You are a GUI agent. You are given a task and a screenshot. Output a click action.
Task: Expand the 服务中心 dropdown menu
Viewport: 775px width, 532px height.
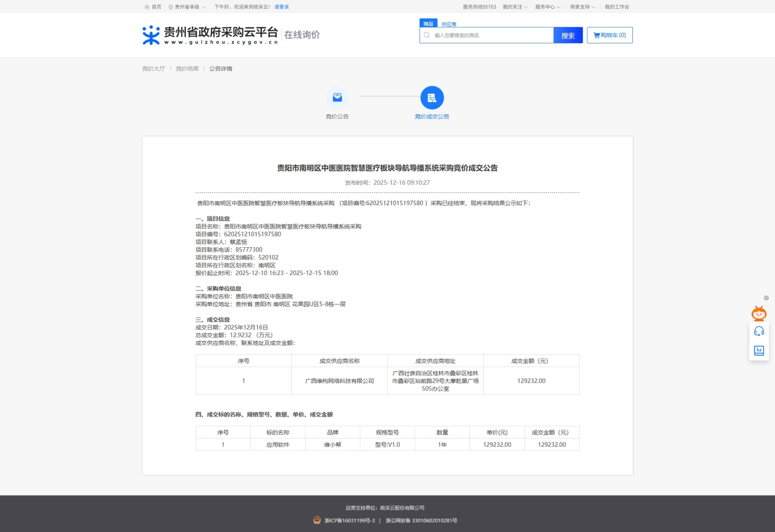(x=547, y=7)
